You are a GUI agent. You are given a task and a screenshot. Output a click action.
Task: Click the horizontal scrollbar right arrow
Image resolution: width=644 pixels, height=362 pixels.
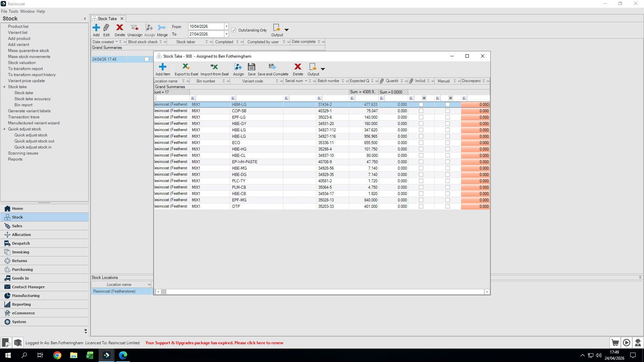pos(487,292)
